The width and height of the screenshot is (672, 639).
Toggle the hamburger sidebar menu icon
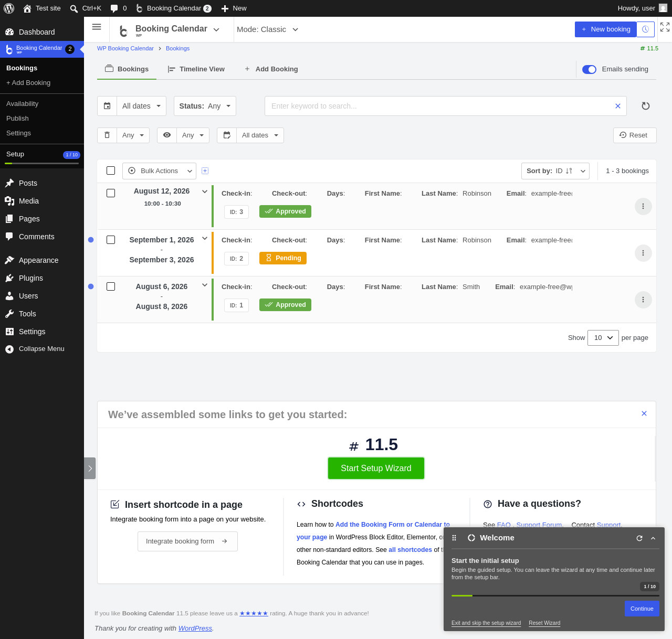(x=97, y=27)
